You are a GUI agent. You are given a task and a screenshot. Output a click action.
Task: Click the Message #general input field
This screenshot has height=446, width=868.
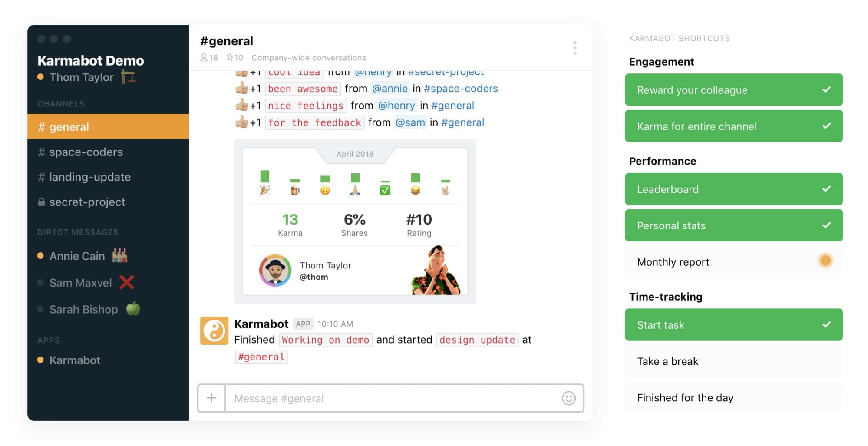click(391, 398)
